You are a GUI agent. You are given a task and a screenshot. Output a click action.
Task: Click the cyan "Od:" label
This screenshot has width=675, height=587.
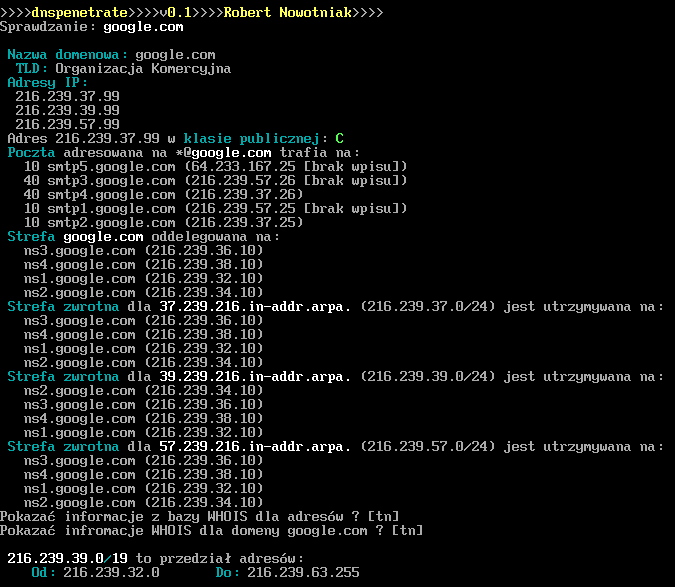coord(43,572)
